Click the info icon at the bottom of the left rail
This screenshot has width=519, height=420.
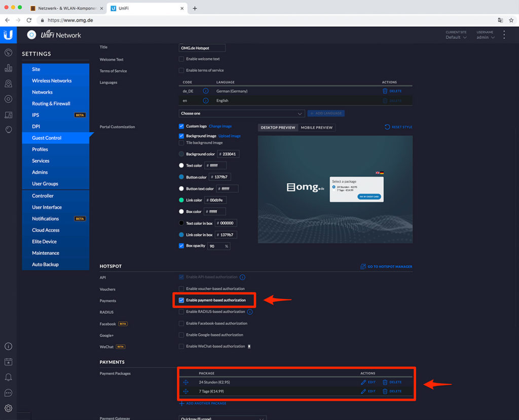[8, 346]
